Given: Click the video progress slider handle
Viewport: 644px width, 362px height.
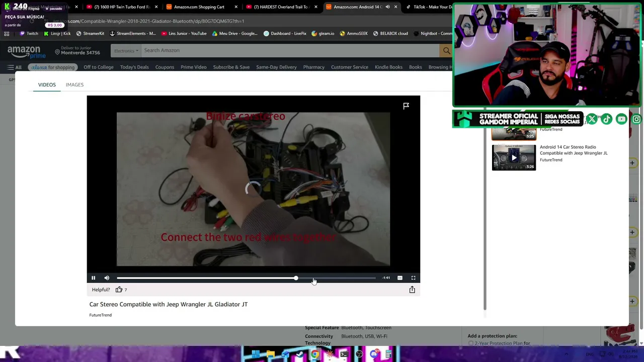Looking at the screenshot, I should pos(296,278).
